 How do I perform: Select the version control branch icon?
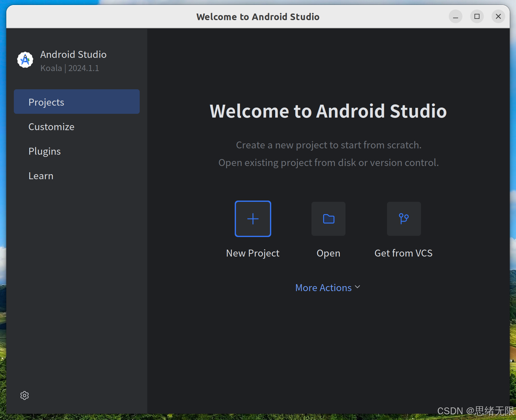[x=403, y=218]
